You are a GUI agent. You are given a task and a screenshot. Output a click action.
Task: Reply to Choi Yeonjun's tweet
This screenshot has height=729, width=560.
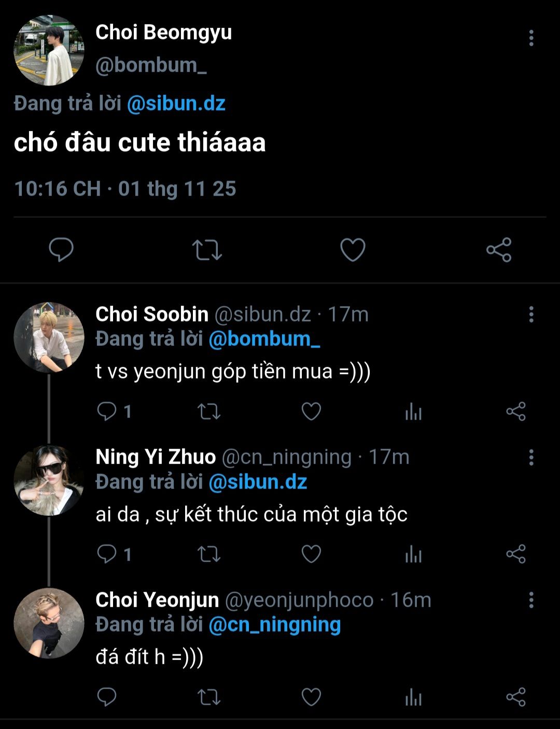pos(107,697)
